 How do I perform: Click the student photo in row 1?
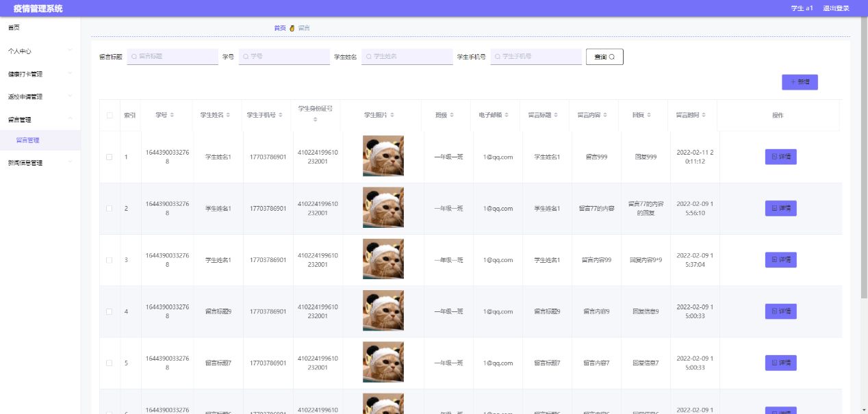[383, 156]
